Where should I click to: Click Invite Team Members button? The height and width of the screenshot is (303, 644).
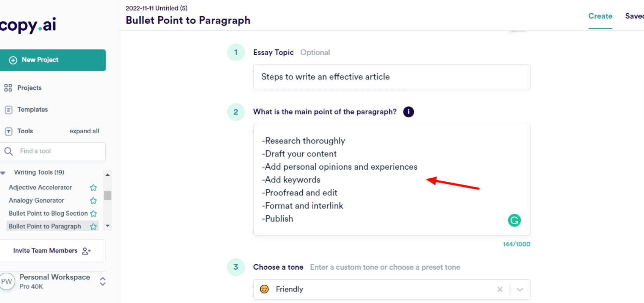click(52, 251)
